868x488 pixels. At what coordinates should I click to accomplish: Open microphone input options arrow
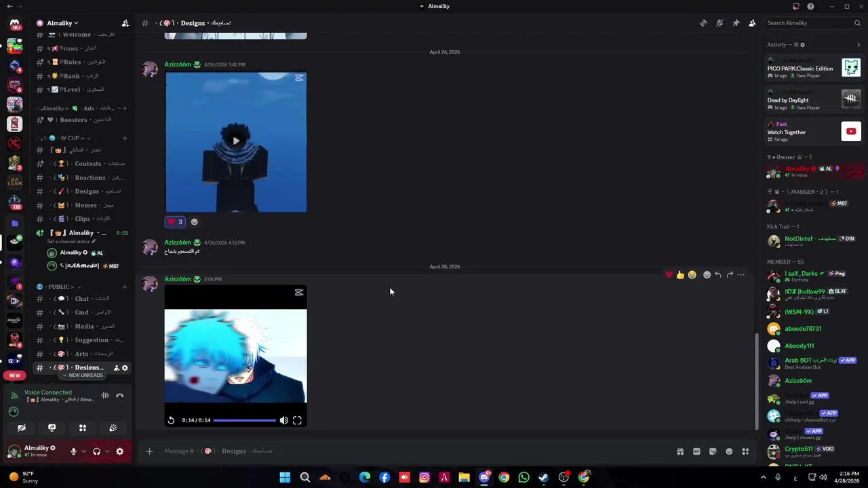pyautogui.click(x=83, y=451)
